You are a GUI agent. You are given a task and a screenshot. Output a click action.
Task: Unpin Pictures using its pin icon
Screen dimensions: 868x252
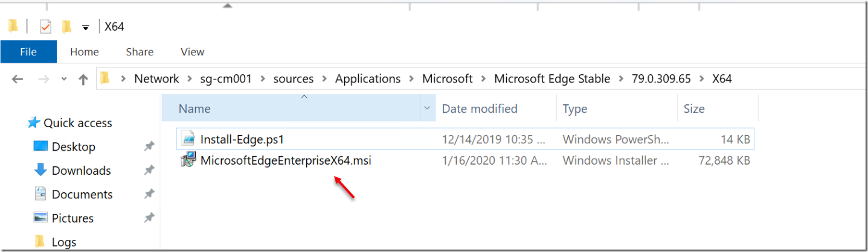tap(149, 218)
